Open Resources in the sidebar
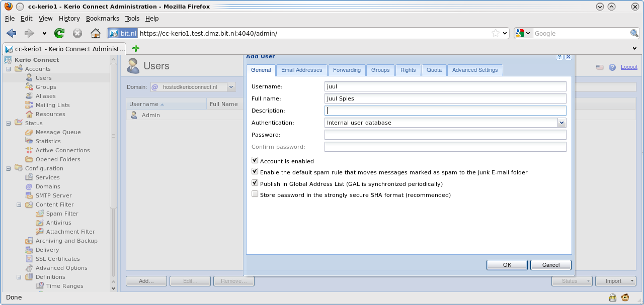644x305 pixels. (50, 114)
